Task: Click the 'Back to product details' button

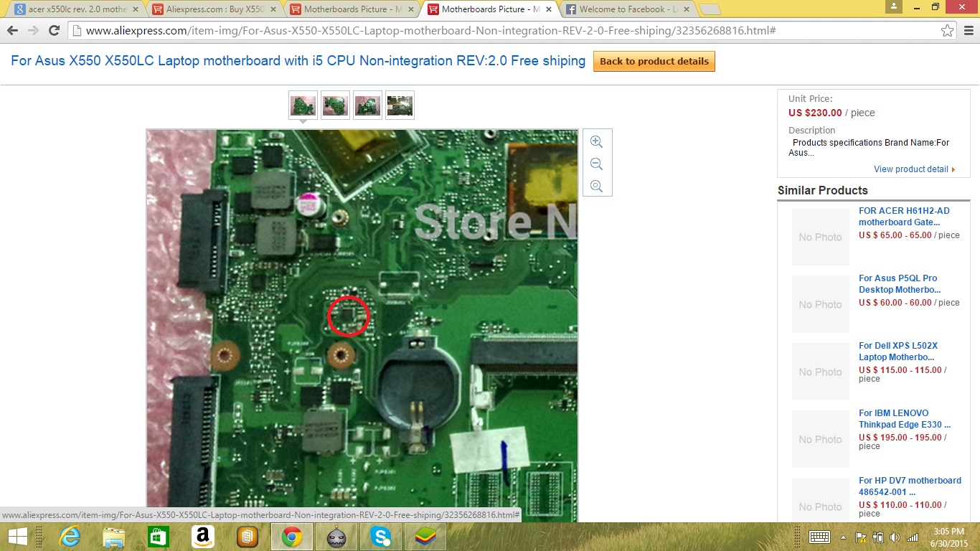Action: [654, 61]
